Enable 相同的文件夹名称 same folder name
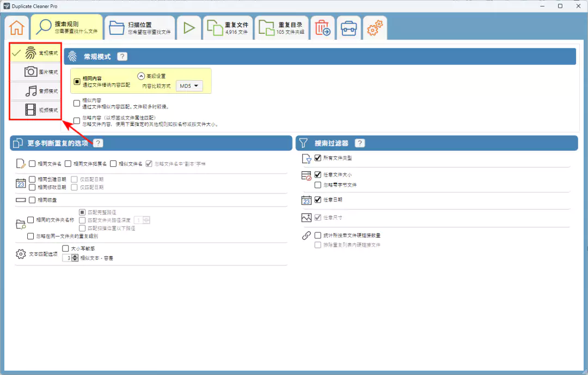 click(x=30, y=220)
